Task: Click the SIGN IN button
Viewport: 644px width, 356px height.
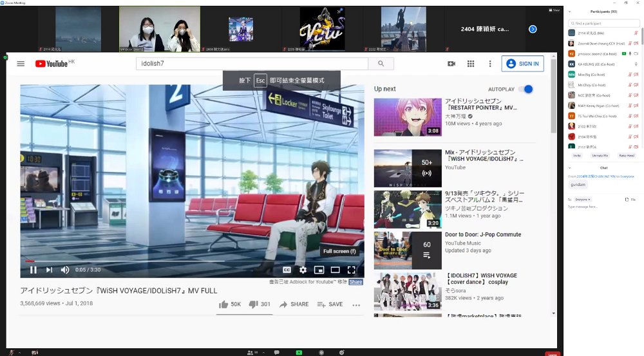Action: tap(522, 64)
